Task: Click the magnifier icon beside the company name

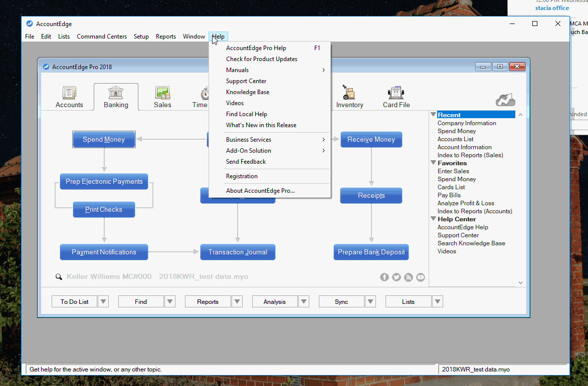Action: click(59, 277)
